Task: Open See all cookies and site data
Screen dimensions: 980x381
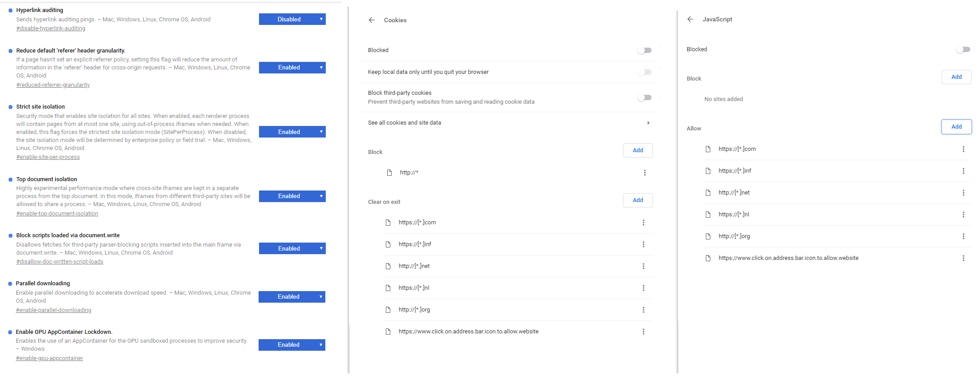Action: coord(509,123)
